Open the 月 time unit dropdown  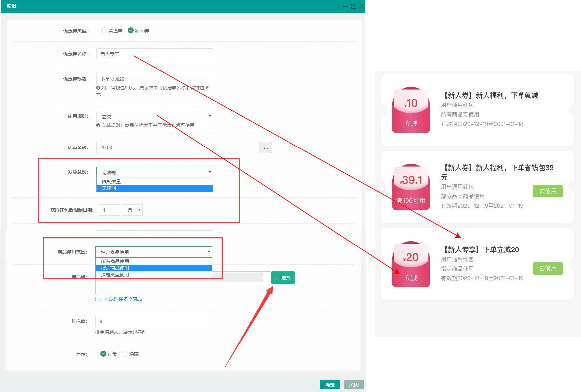pyautogui.click(x=132, y=210)
